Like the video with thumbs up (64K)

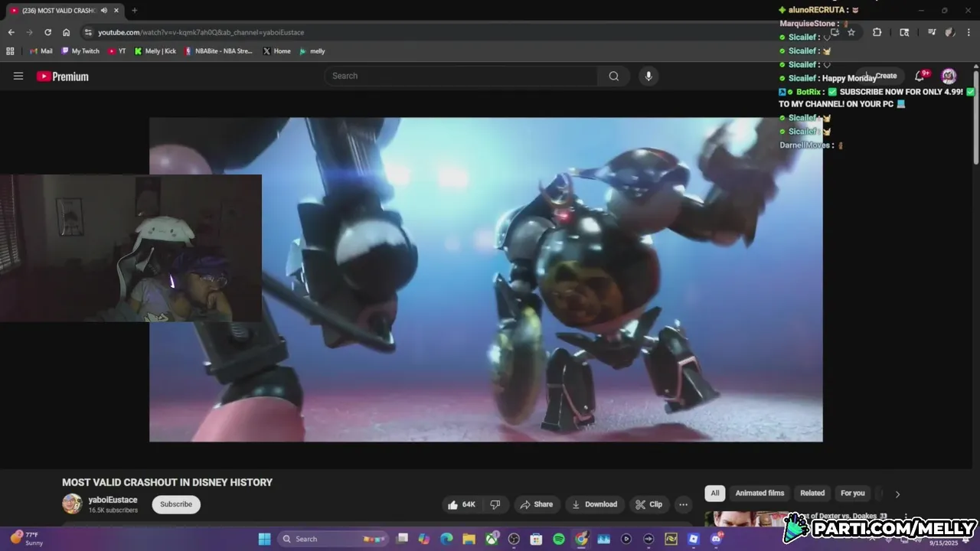coord(462,504)
